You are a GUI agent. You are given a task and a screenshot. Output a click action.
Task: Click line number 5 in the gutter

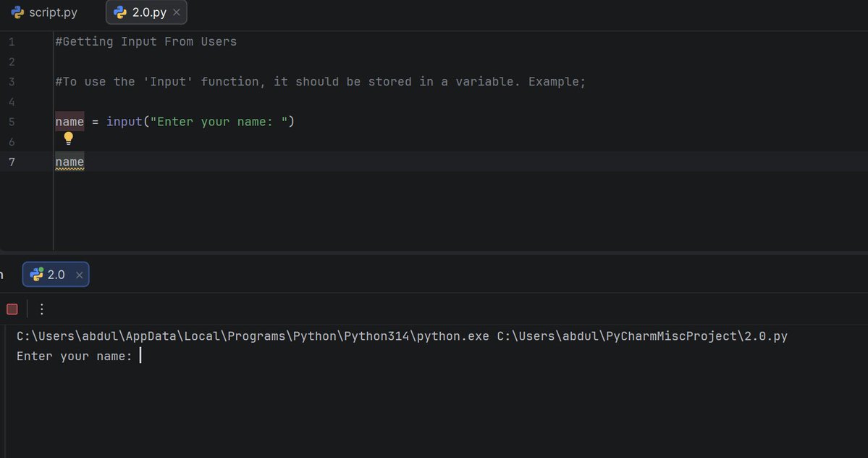[x=12, y=122]
